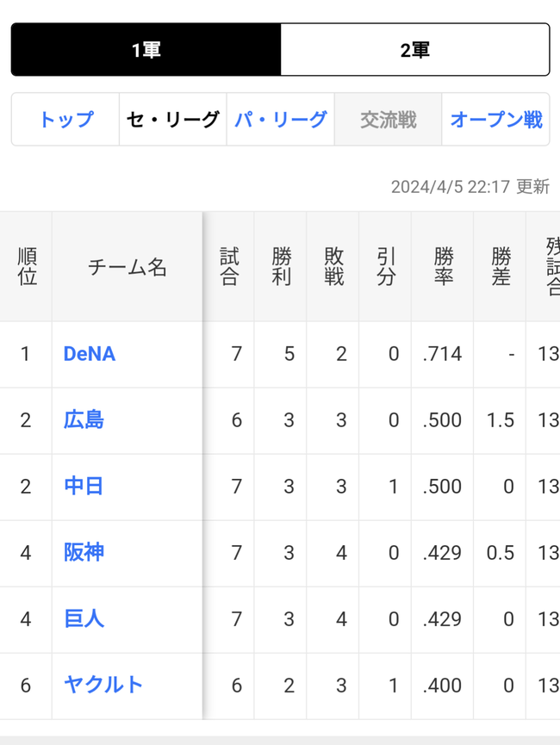Open the 中日 team link
Image resolution: width=560 pixels, height=745 pixels.
click(84, 487)
